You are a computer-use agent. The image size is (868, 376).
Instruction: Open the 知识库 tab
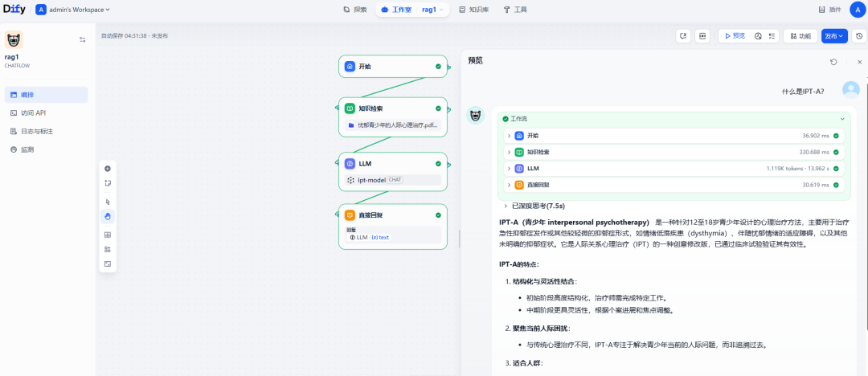click(473, 10)
